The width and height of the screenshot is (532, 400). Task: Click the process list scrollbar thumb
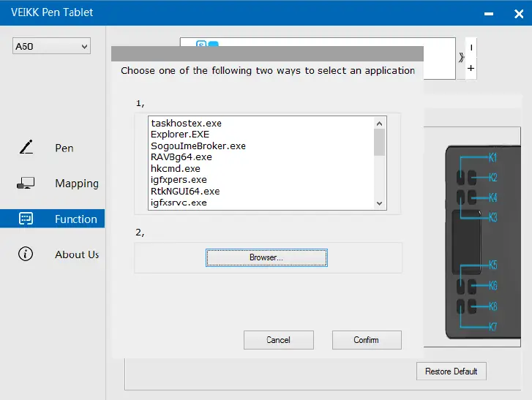(x=379, y=143)
